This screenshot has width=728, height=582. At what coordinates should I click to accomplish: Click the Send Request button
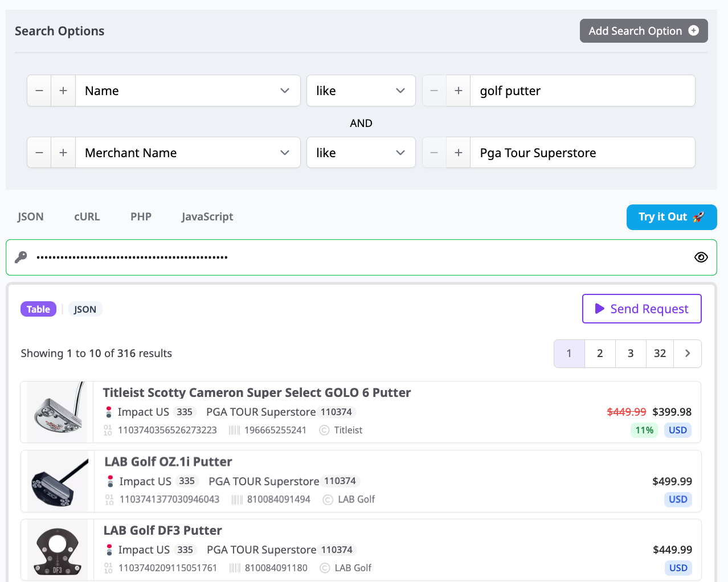[642, 309]
